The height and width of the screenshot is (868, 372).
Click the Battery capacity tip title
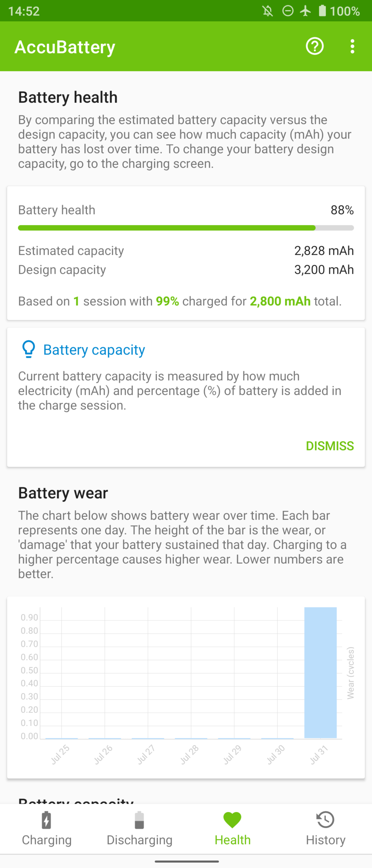pos(94,349)
